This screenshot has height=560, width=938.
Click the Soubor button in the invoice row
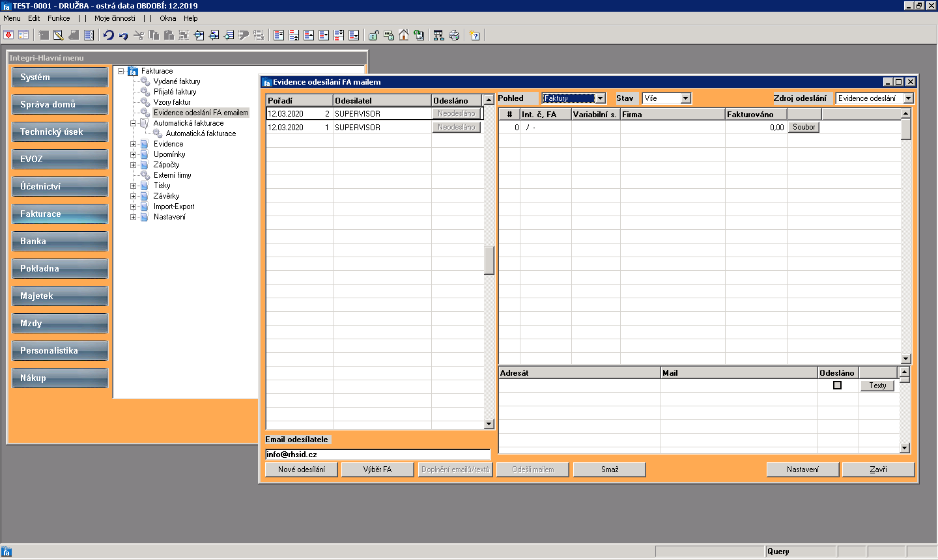click(x=804, y=128)
